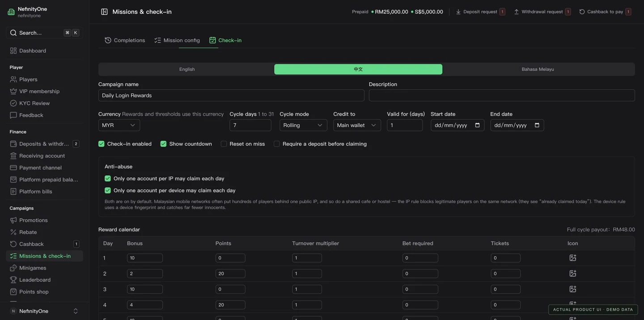Viewport: 644px width, 320px height.
Task: Open Leaderboard page
Action: (x=45, y=280)
